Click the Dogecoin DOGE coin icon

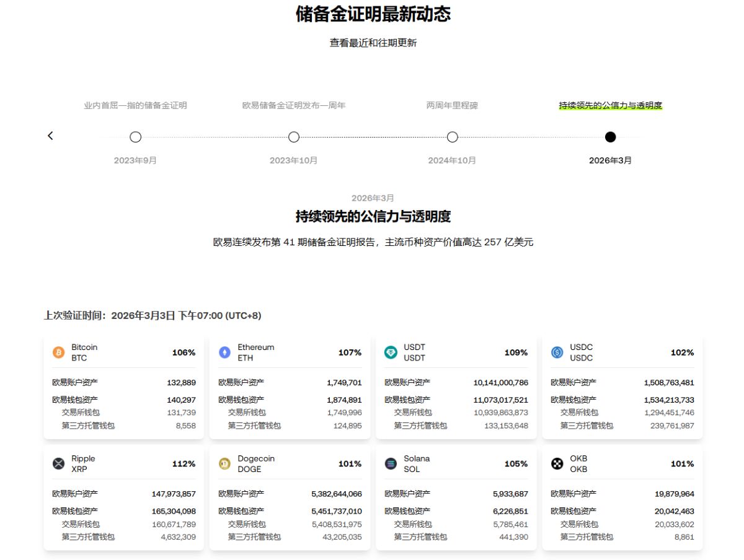[224, 464]
